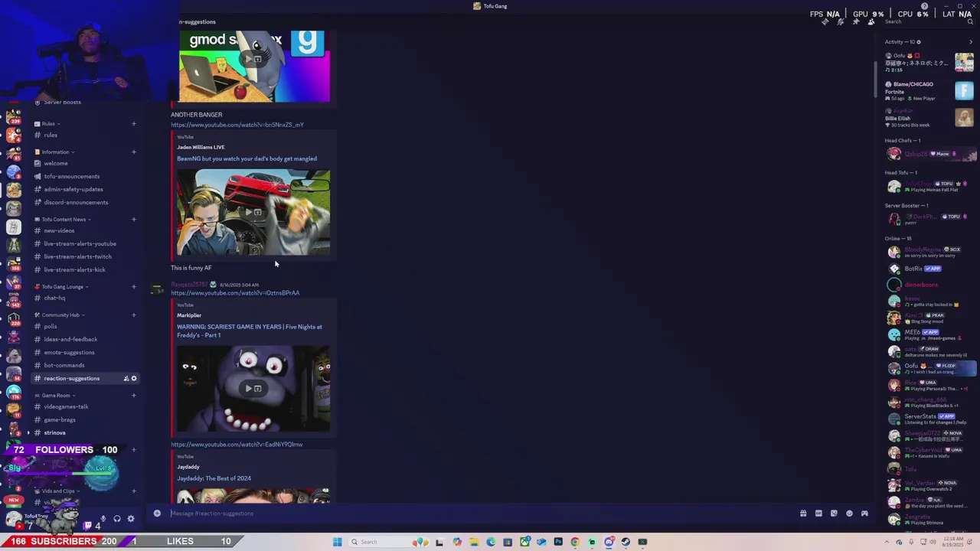The image size is (980, 551).
Task: Open BotRix member profile
Action: (x=929, y=269)
